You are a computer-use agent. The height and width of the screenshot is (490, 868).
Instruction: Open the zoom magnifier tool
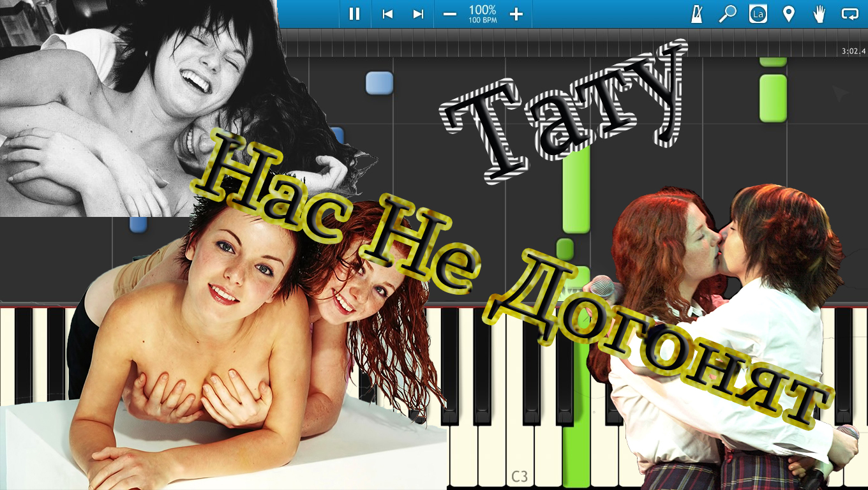(727, 14)
